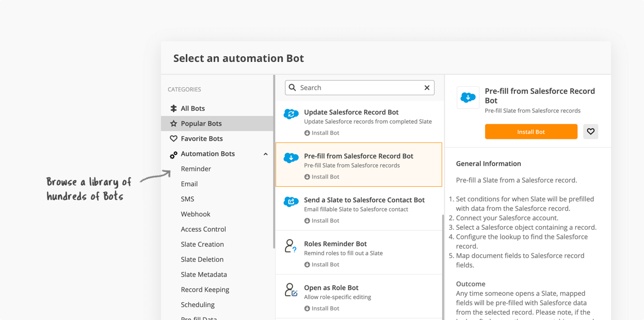Screen dimensions: 644x320
Task: Select Update Salesforce Record Bot title
Action: (x=351, y=112)
